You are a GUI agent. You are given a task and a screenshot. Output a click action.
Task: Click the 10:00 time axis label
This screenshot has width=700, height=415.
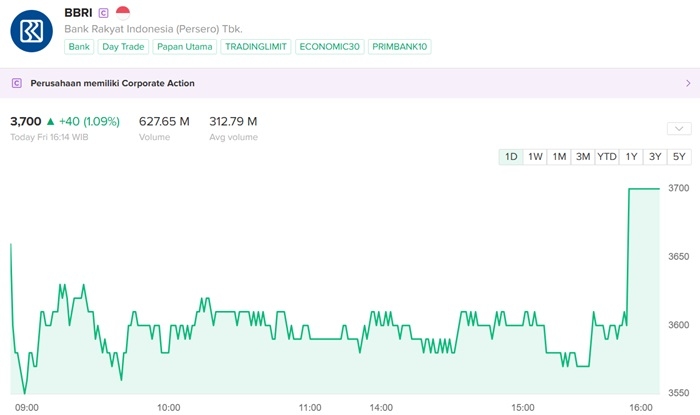(x=168, y=407)
